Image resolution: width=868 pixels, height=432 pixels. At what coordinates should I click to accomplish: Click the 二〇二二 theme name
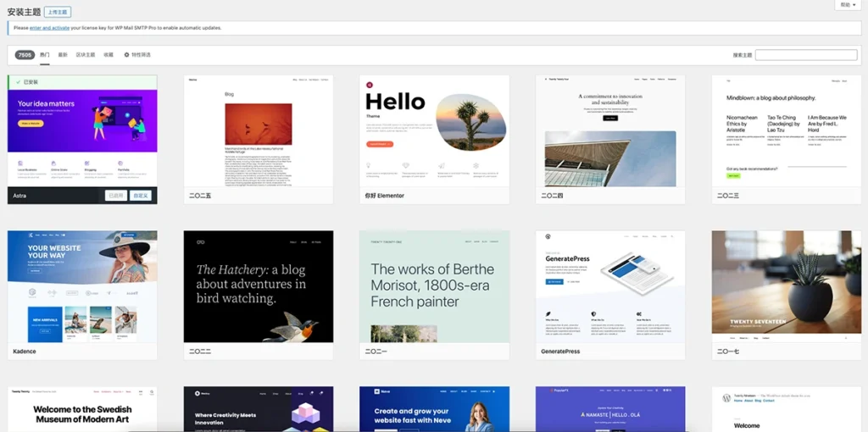click(200, 352)
